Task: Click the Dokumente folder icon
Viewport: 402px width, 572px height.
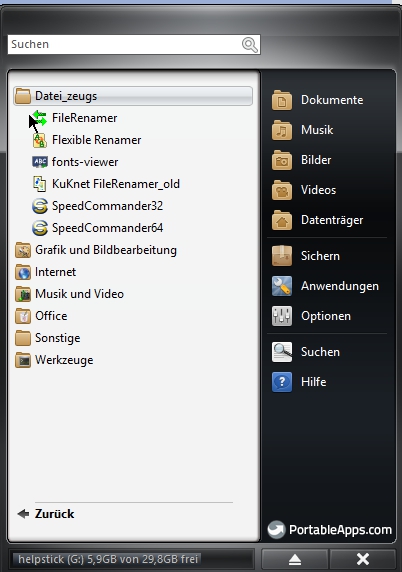Action: 282,100
